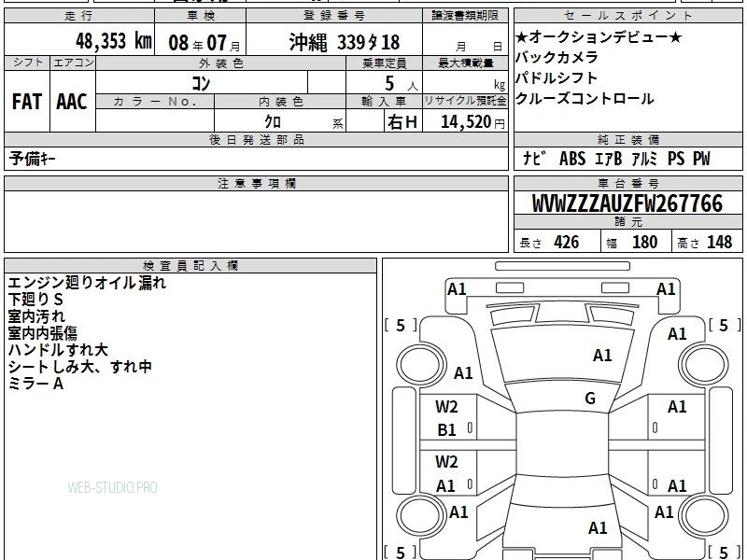The height and width of the screenshot is (560, 747).
Task: Select the 内装色 header
Action: (x=280, y=102)
